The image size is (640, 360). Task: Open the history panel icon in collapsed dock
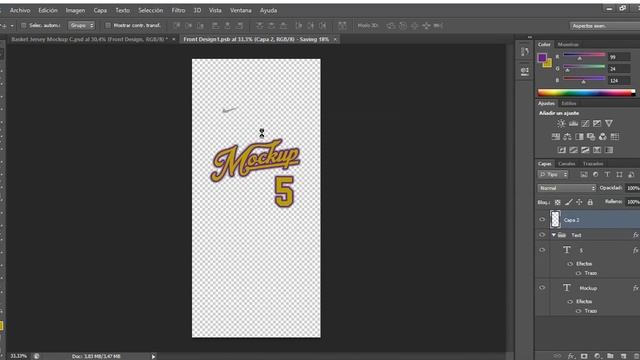pyautogui.click(x=525, y=51)
